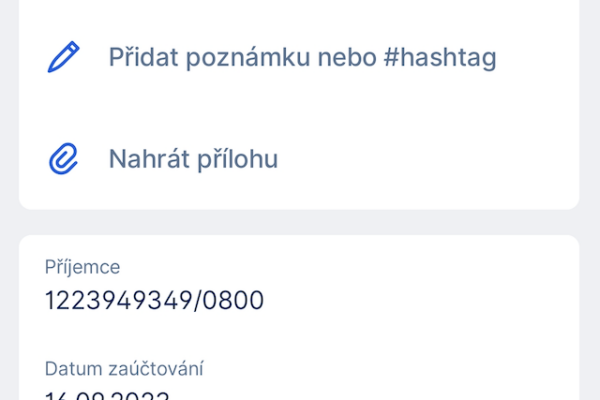Click recipient account number 1223949349/0800

pyautogui.click(x=154, y=299)
